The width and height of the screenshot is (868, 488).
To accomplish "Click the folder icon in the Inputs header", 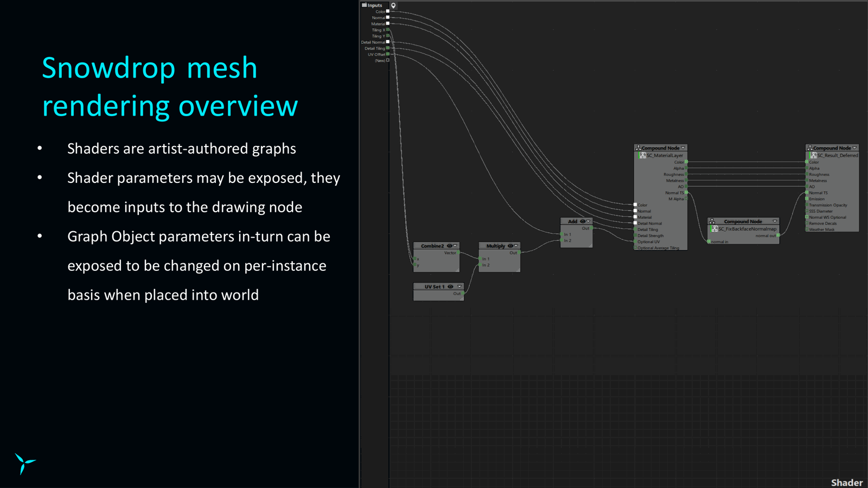I will click(x=364, y=5).
